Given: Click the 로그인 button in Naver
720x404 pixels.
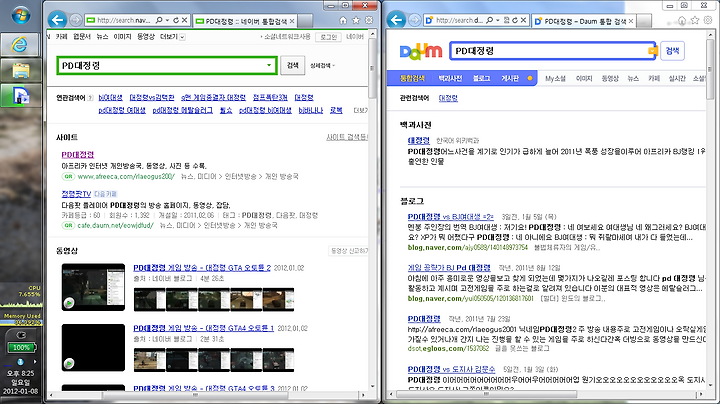Looking at the screenshot, I should click(328, 37).
